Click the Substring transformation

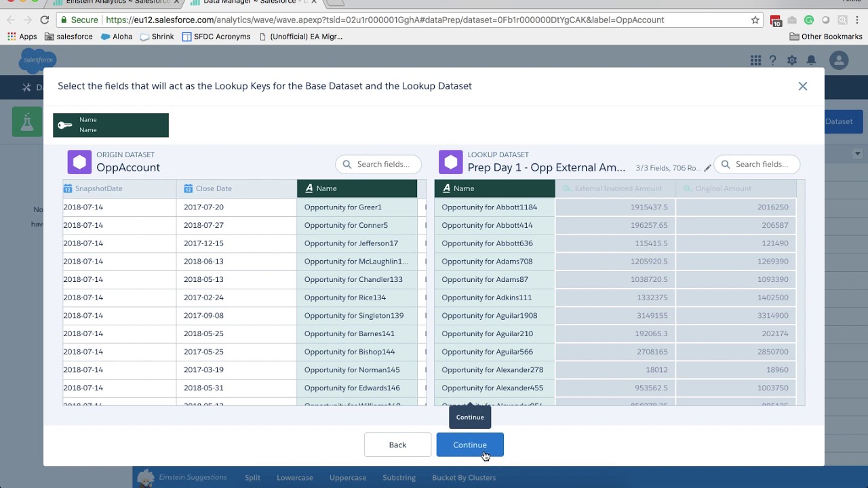click(x=399, y=477)
